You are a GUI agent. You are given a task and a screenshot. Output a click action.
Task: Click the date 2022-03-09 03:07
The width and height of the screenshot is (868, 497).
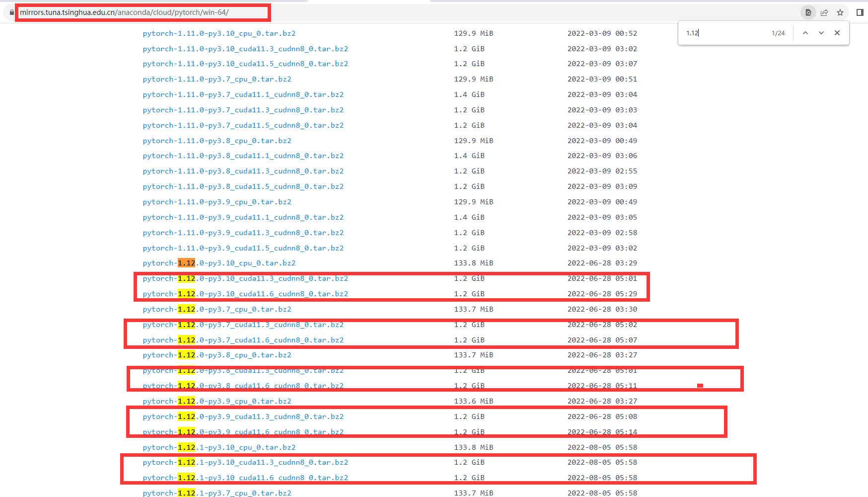602,64
